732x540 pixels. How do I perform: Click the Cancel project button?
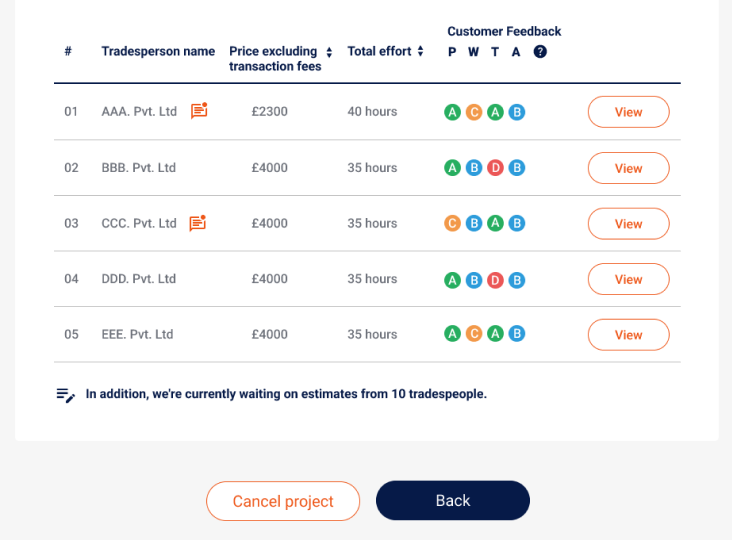pyautogui.click(x=283, y=501)
